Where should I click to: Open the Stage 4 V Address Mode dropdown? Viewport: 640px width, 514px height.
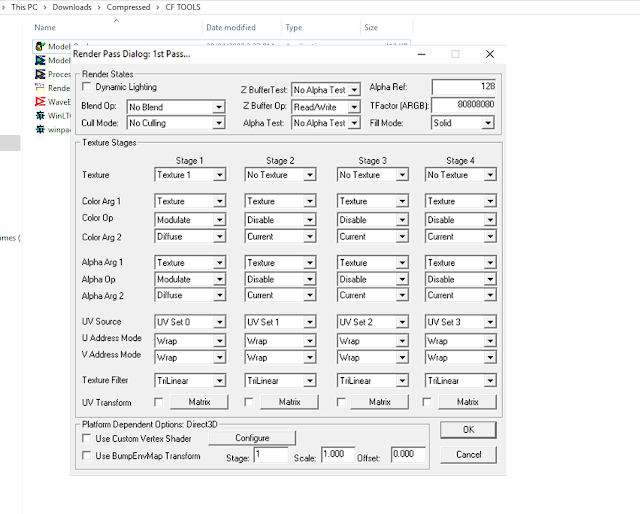(460, 357)
